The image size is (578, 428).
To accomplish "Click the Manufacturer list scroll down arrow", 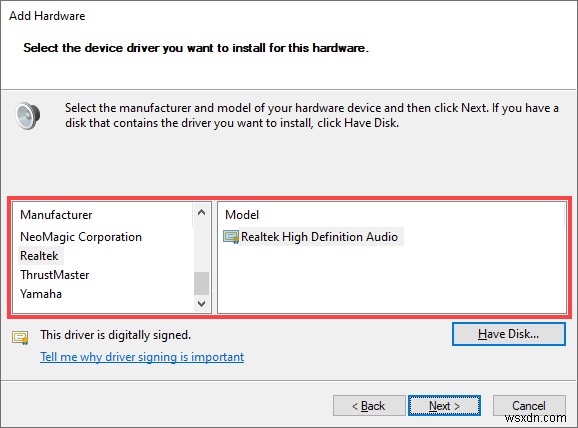I will (201, 303).
